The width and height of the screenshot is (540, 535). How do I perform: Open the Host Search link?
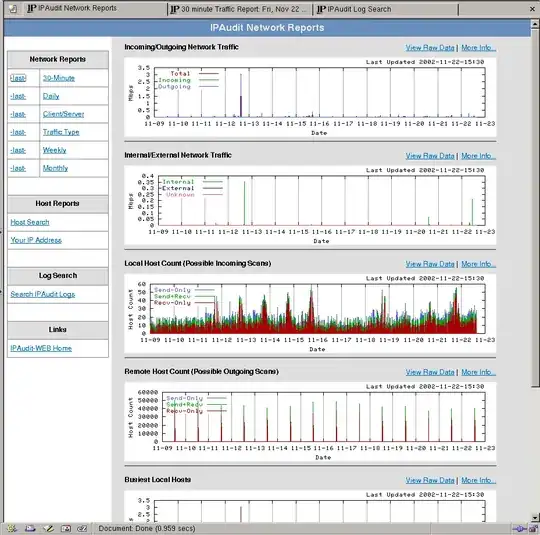(30, 222)
